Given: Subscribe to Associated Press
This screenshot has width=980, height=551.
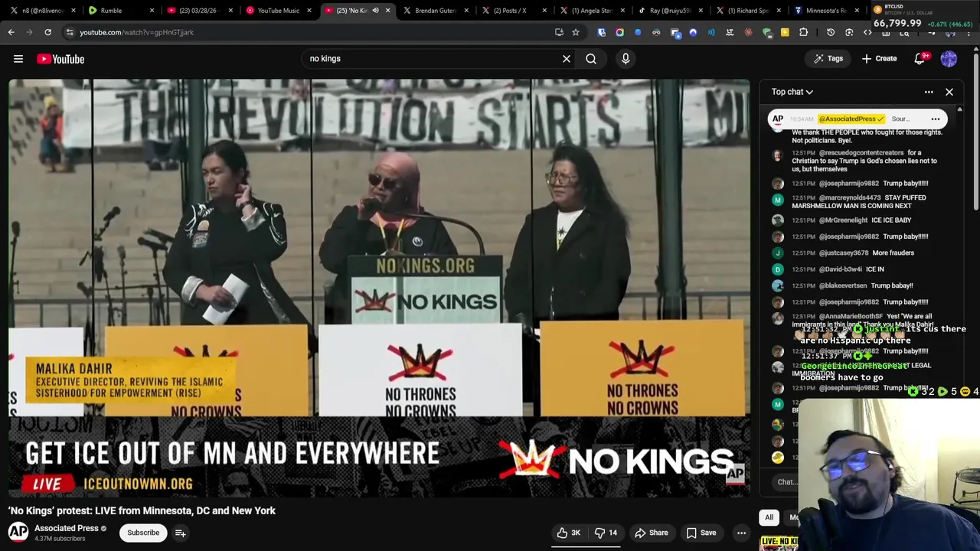Looking at the screenshot, I should pos(143,533).
